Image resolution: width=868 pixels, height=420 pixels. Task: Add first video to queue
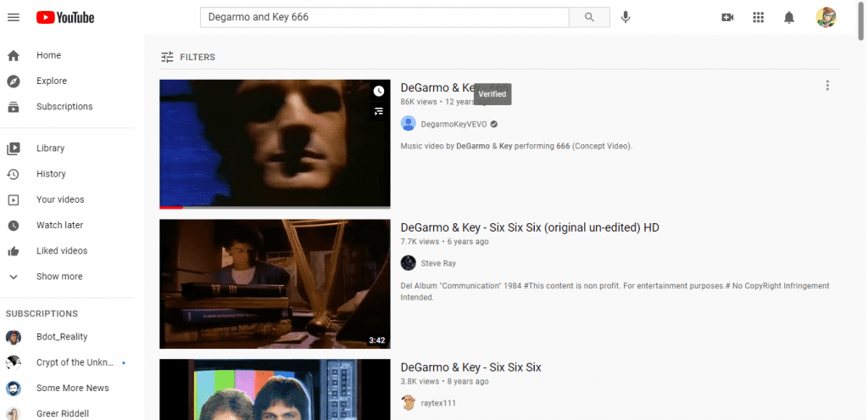pyautogui.click(x=379, y=111)
